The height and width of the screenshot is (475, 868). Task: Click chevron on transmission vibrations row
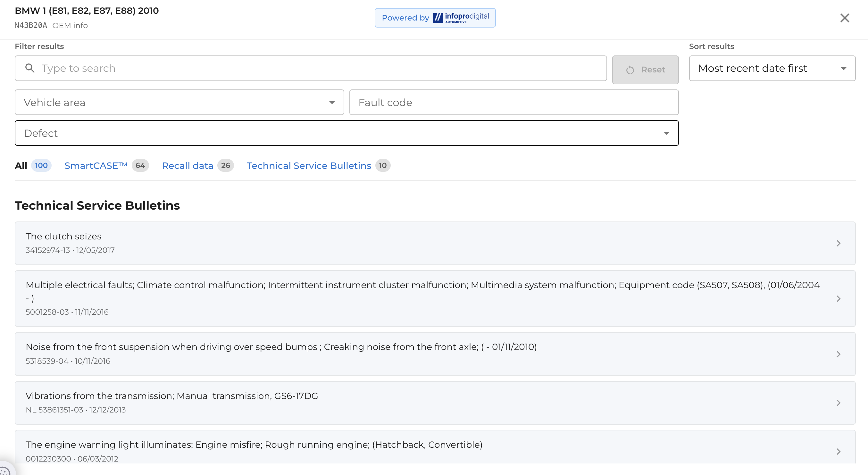click(838, 403)
